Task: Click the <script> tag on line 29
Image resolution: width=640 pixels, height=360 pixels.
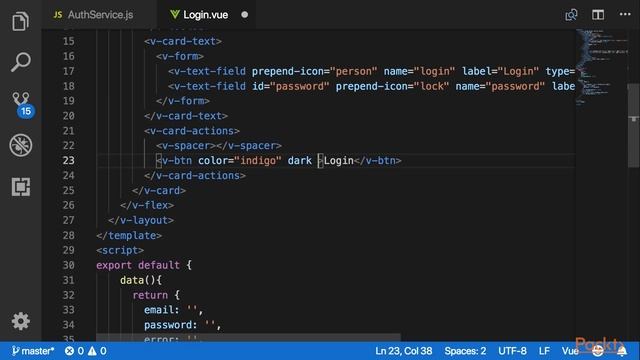Action: (120, 250)
